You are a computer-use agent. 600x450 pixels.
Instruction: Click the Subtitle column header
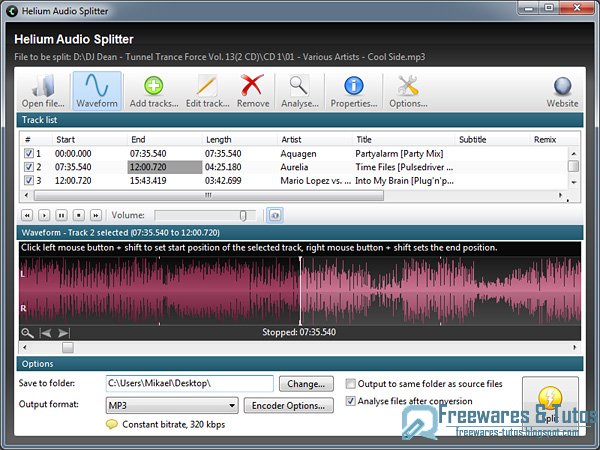pyautogui.click(x=492, y=140)
